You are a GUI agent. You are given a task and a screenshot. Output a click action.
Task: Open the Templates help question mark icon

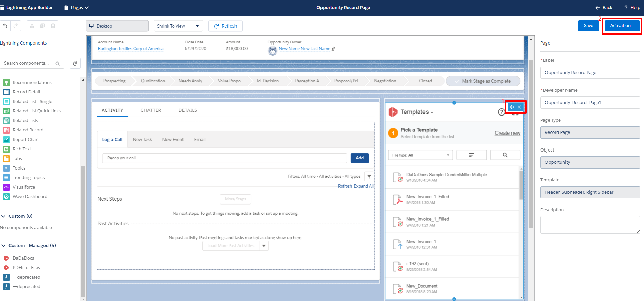[501, 112]
